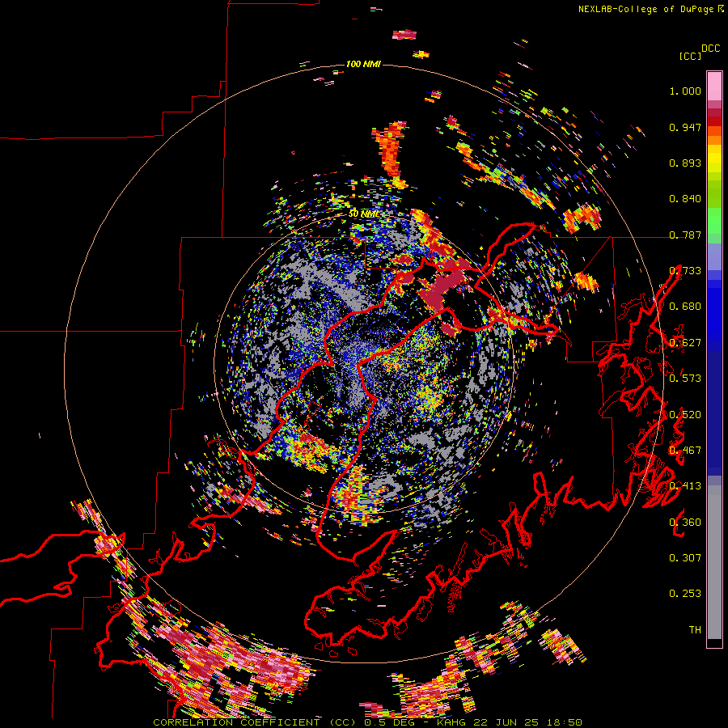Click the [CC] unit label above the scale
728x728 pixels.
tap(690, 56)
